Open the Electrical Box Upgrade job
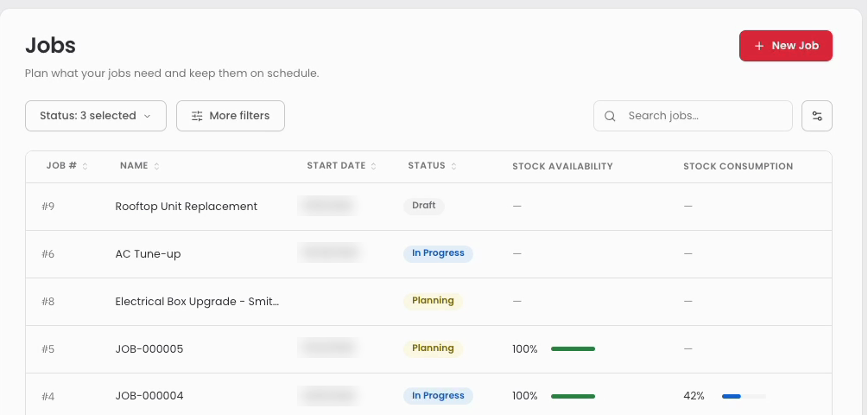868x415 pixels. pos(197,302)
